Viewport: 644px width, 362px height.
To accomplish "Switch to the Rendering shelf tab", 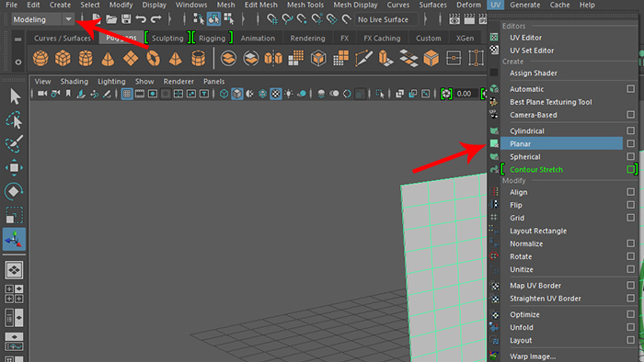I will (307, 38).
